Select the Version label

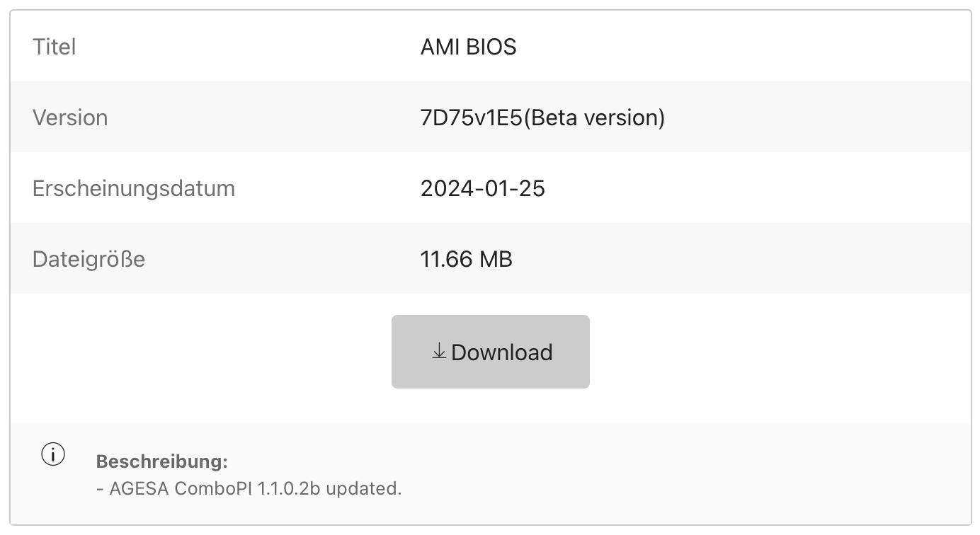click(70, 117)
